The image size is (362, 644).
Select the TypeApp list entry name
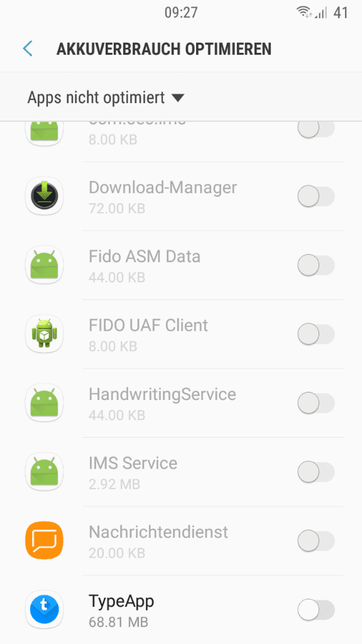coord(121,602)
